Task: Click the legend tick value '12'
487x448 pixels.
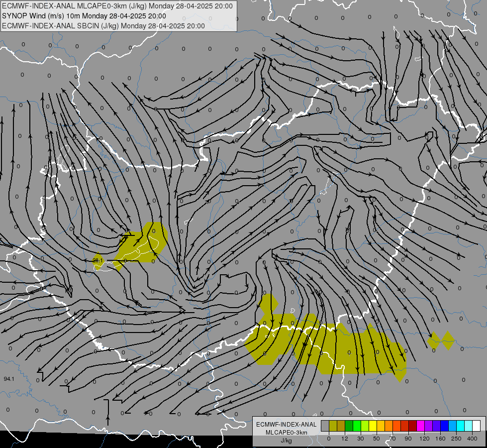Action: (344, 439)
